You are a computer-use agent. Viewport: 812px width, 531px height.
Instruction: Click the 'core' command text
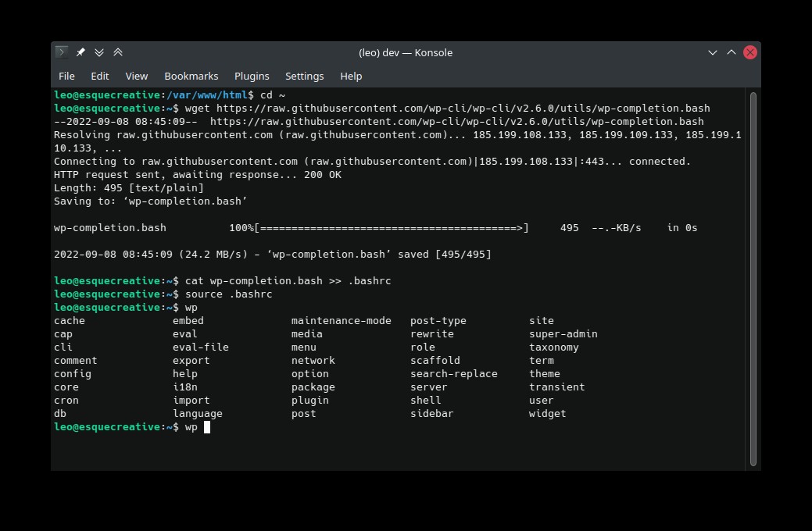66,387
